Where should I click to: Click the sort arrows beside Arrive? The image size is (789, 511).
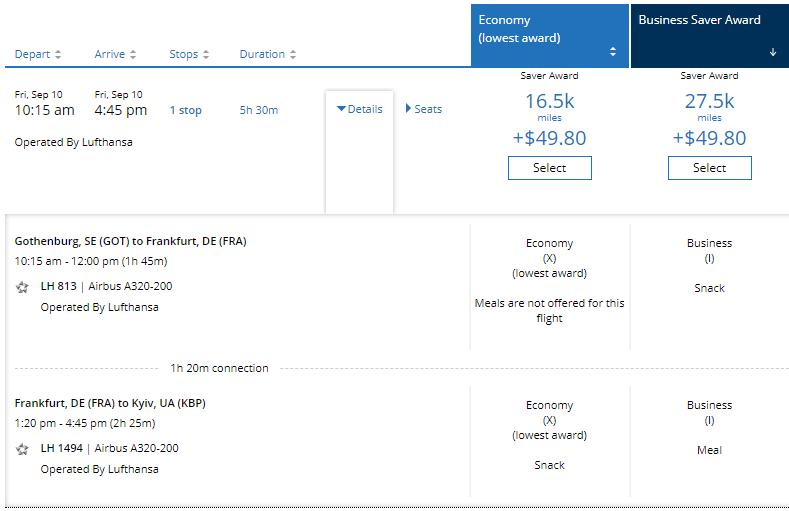tap(133, 55)
